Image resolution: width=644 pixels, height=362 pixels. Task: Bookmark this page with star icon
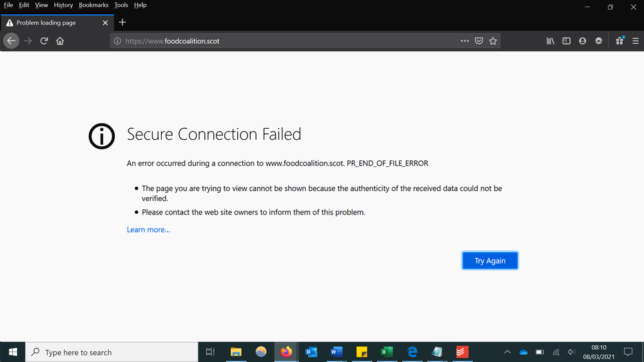coord(493,41)
